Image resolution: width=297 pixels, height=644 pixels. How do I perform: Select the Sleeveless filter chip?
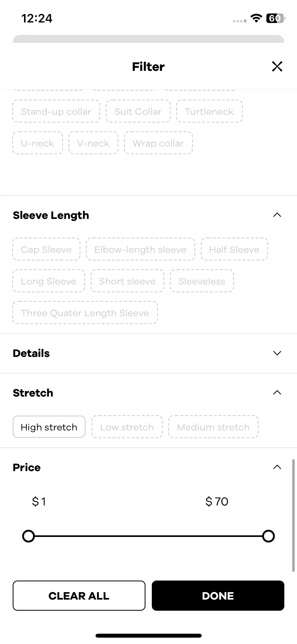[202, 281]
